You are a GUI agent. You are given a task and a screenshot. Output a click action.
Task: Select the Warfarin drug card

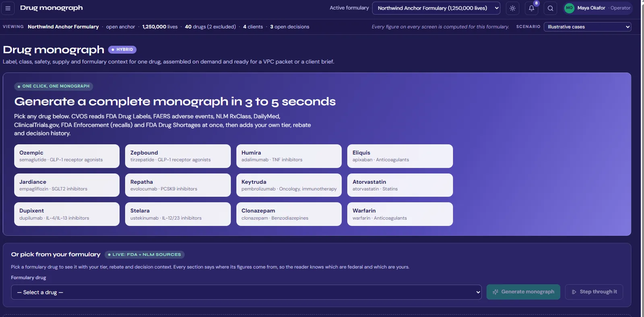coord(400,214)
